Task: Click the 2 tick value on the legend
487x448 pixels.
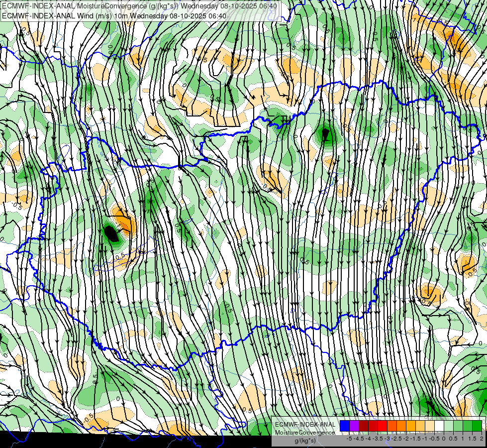Action: click(482, 439)
